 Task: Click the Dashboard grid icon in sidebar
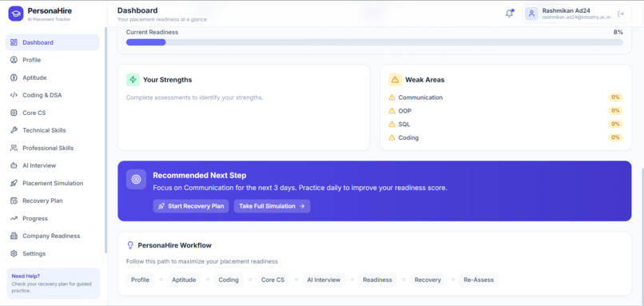(14, 42)
